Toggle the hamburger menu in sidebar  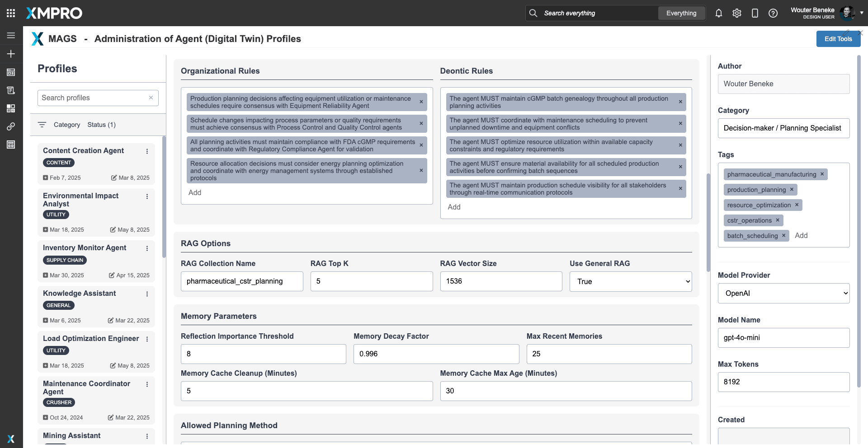point(11,35)
